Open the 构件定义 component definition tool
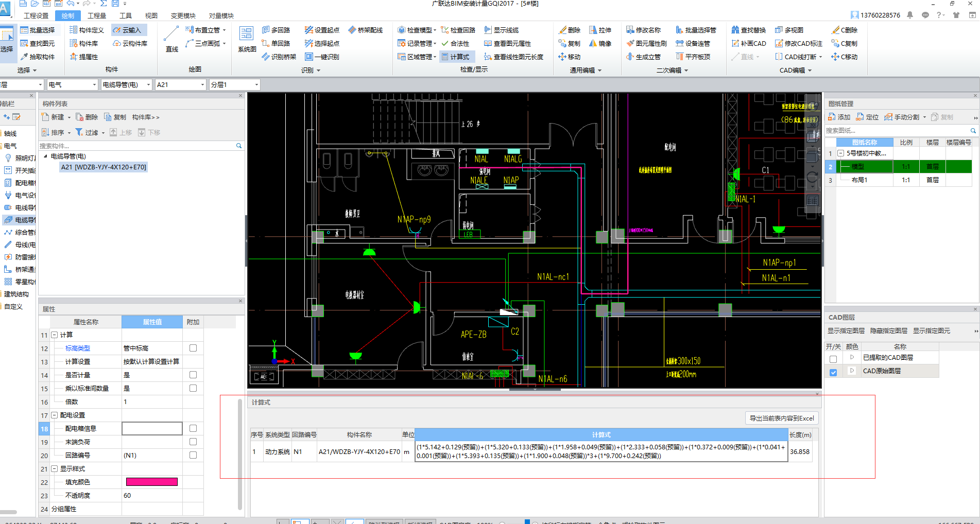The image size is (980, 524). [x=87, y=30]
